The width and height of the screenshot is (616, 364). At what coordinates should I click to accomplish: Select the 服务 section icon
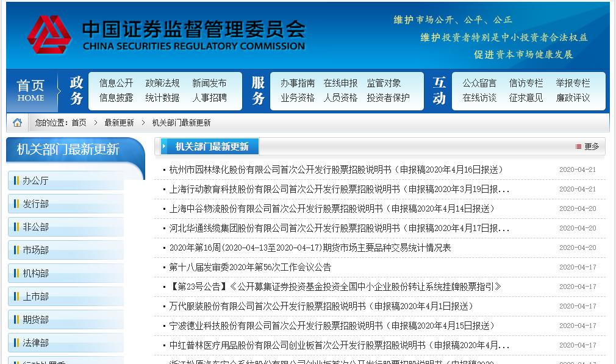point(257,90)
